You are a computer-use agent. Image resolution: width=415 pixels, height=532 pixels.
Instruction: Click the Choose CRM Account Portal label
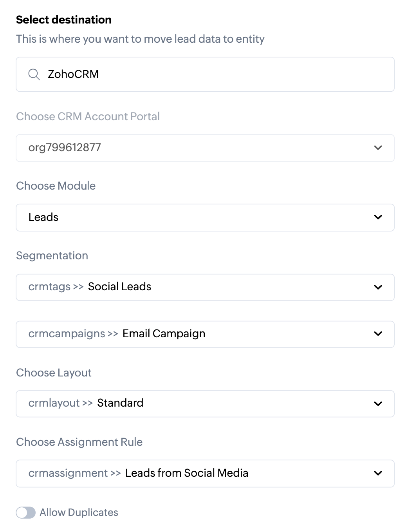click(x=88, y=116)
